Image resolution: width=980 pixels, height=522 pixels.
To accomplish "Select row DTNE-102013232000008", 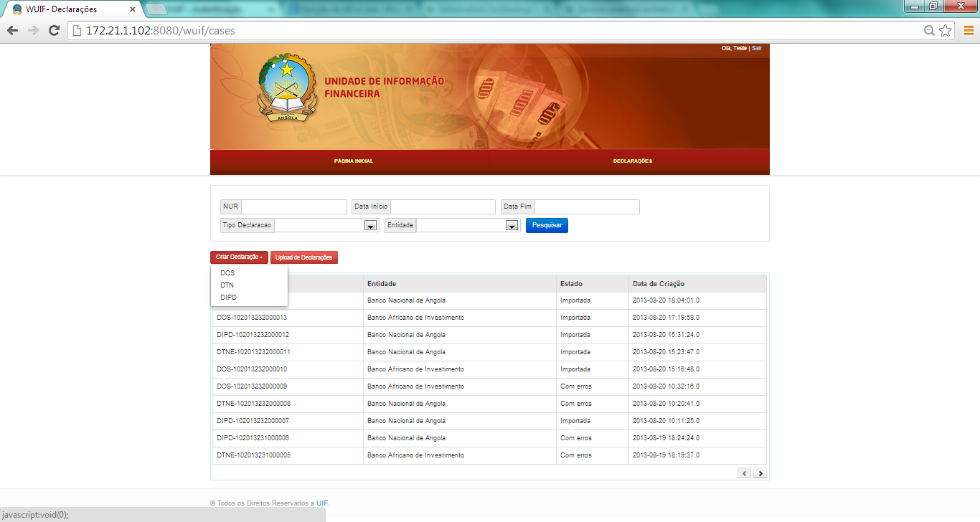I will [489, 404].
